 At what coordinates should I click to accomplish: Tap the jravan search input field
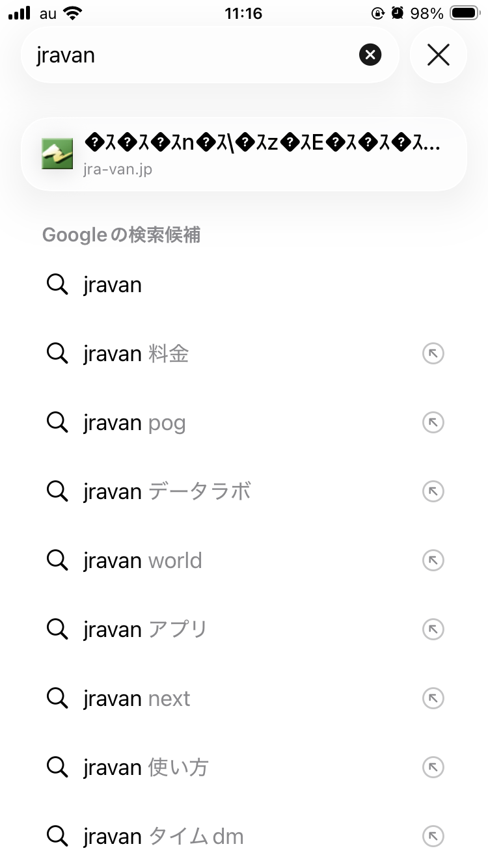pos(189,55)
